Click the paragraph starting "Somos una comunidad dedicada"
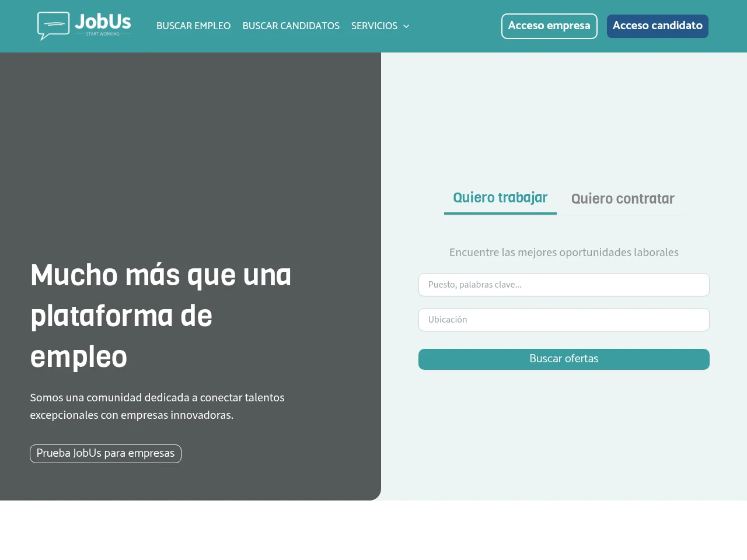The height and width of the screenshot is (560, 747). [158, 407]
